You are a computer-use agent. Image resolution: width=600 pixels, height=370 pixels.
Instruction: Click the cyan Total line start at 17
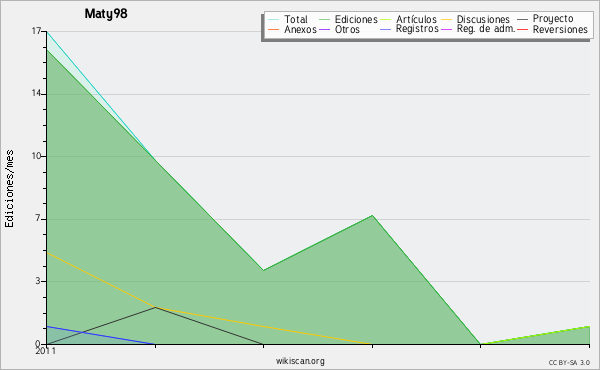pyautogui.click(x=47, y=32)
